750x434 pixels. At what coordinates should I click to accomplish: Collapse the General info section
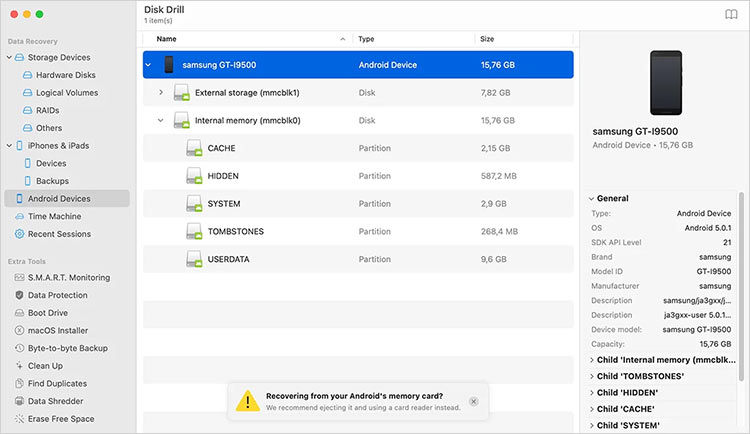[591, 199]
